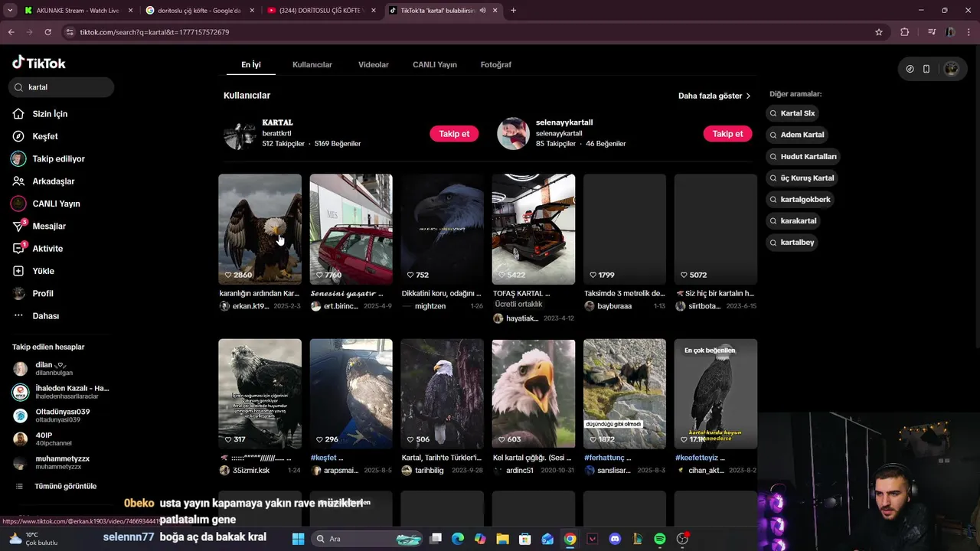Reload the current page
This screenshot has width=980, height=551.
click(47, 32)
